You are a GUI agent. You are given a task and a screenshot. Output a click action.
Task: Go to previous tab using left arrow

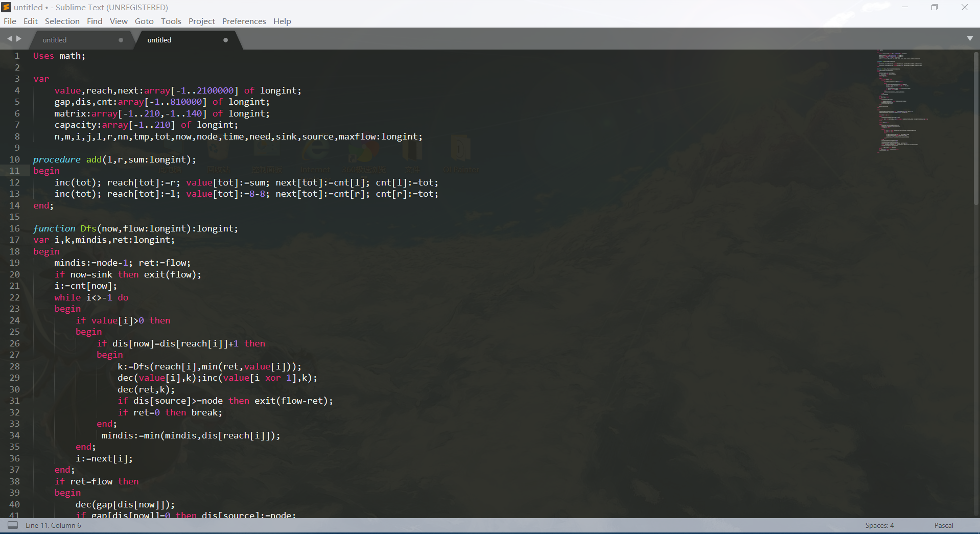[x=10, y=39]
